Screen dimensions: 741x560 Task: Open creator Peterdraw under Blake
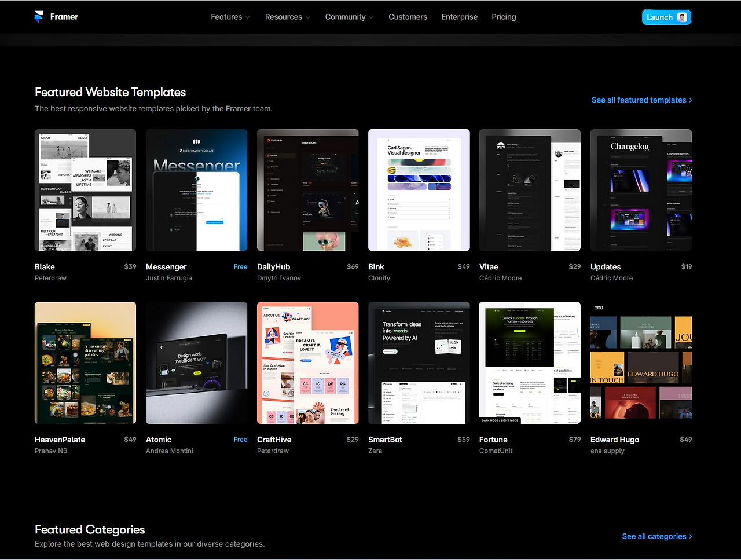coord(50,278)
